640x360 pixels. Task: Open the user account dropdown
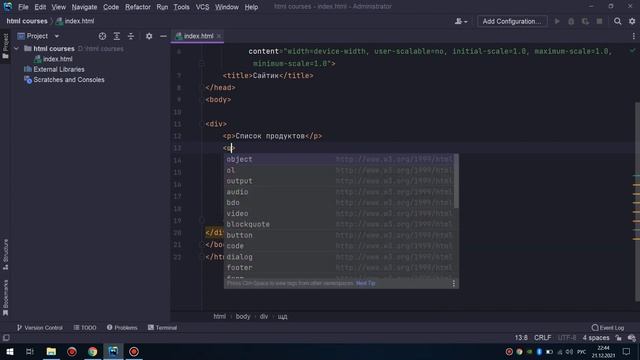click(x=461, y=21)
